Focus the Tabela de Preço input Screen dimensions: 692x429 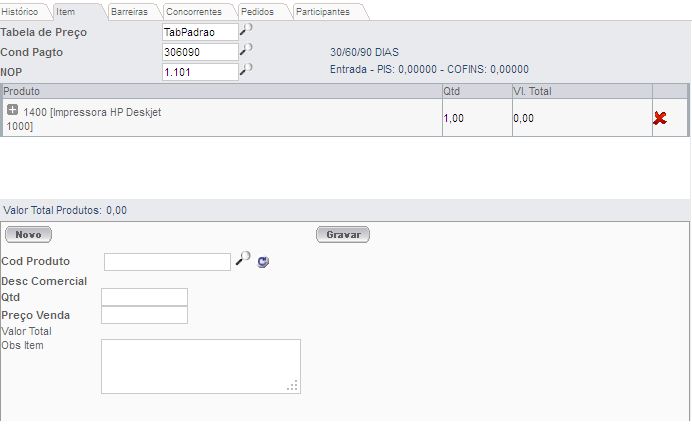point(200,32)
